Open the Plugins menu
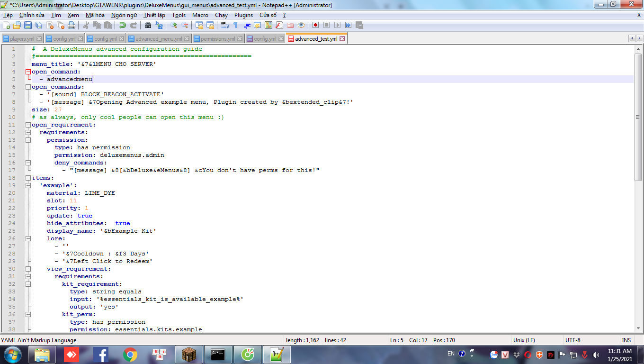644x364 pixels. tap(243, 15)
